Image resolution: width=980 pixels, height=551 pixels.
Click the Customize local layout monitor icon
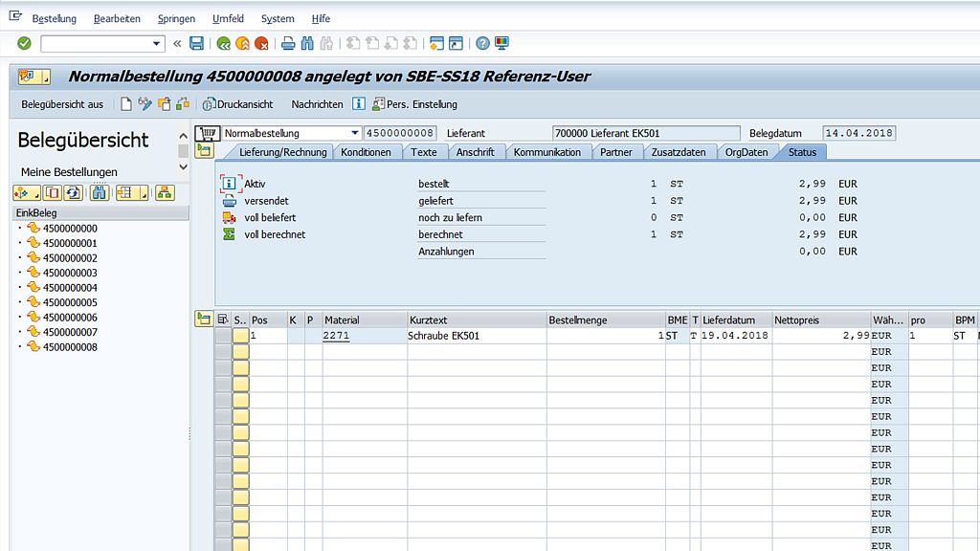click(x=501, y=43)
